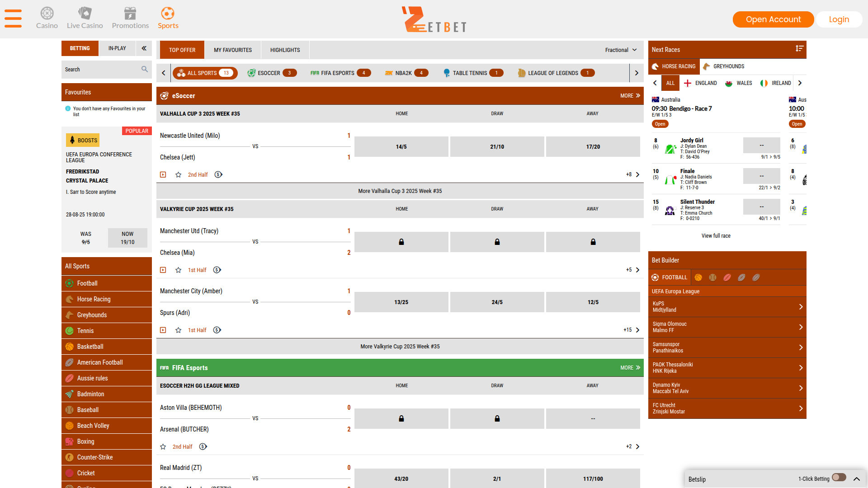
Task: Enable 1-Click Betting switch
Action: click(840, 478)
